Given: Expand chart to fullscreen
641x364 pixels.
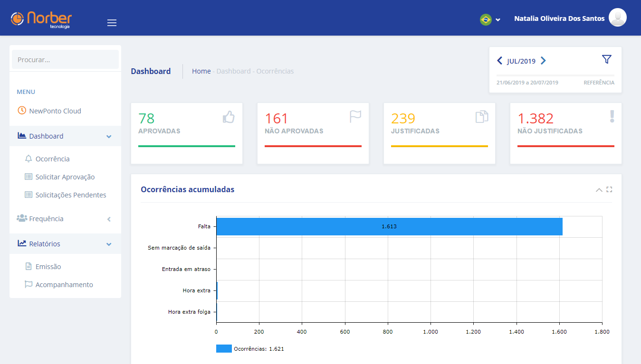Looking at the screenshot, I should coord(609,189).
